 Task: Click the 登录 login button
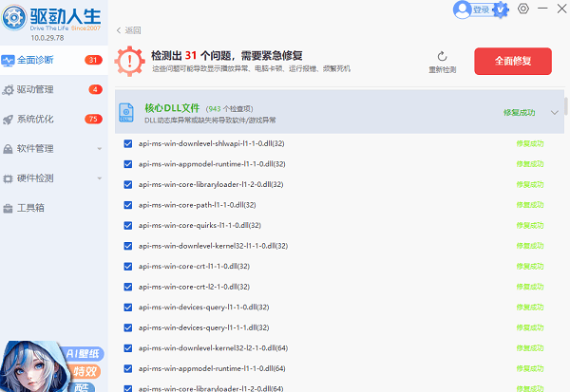[481, 10]
